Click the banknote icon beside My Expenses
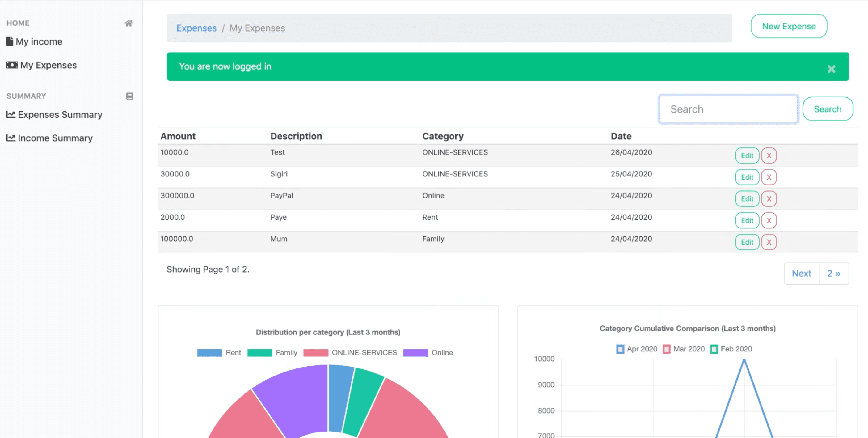This screenshot has height=438, width=868. point(11,65)
